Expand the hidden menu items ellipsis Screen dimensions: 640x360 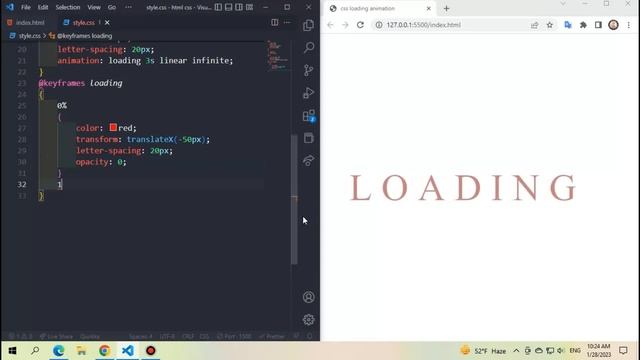click(129, 7)
